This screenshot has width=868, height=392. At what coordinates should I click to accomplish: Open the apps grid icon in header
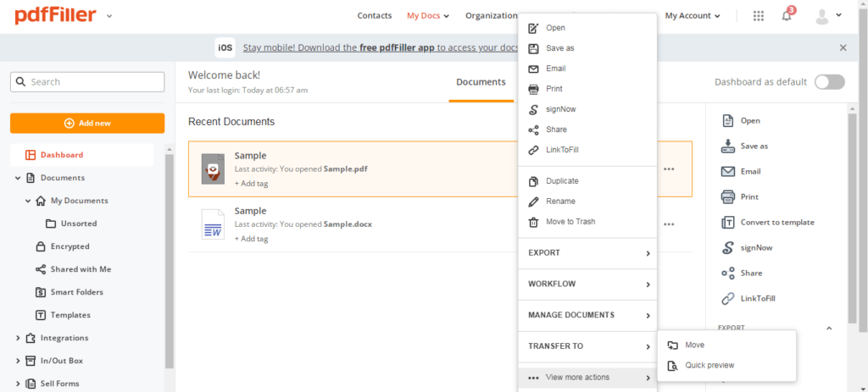click(x=759, y=16)
